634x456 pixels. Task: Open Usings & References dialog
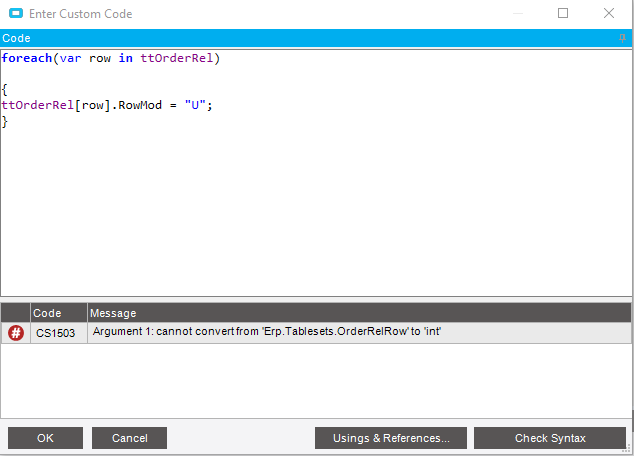(391, 438)
